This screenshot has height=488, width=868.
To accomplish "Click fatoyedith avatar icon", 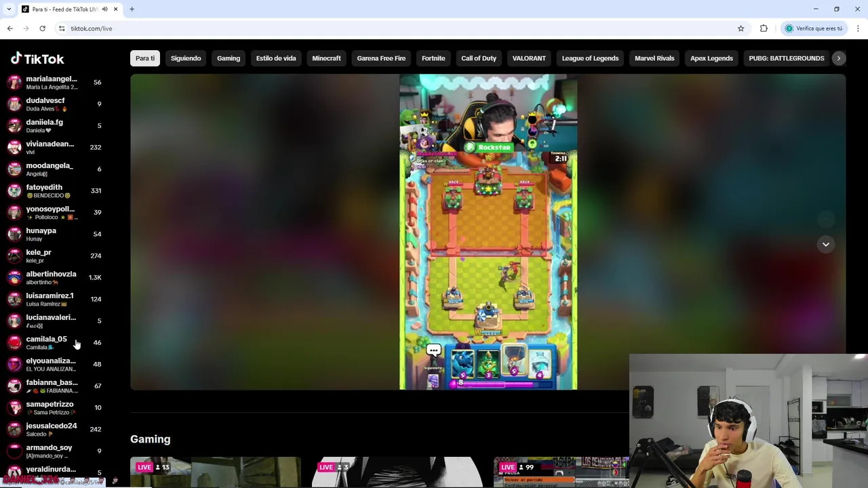I will [x=14, y=191].
